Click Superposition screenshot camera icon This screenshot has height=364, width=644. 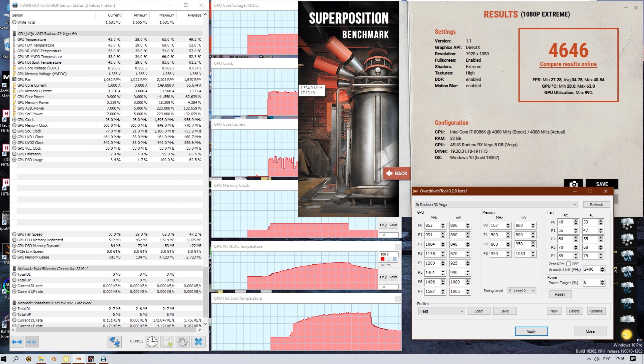click(573, 184)
